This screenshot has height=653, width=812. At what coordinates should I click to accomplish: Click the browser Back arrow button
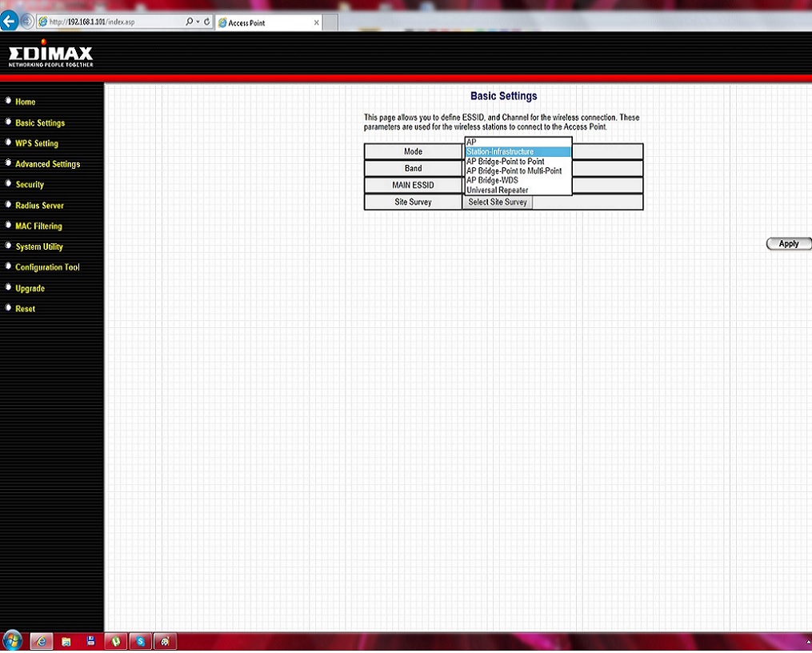click(10, 22)
